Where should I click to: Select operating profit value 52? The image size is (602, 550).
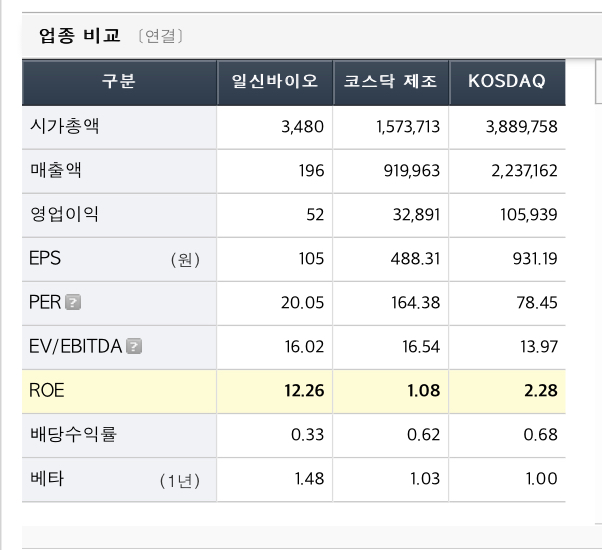tap(316, 215)
